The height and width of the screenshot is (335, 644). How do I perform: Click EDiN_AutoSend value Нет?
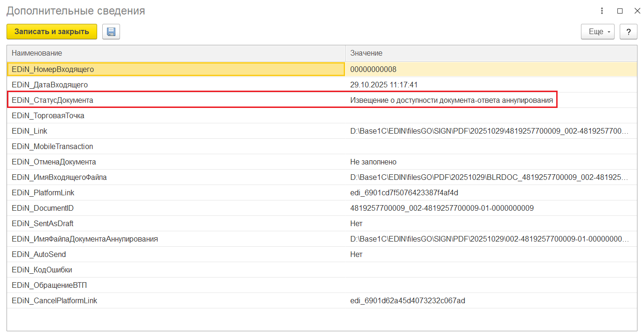(x=356, y=255)
